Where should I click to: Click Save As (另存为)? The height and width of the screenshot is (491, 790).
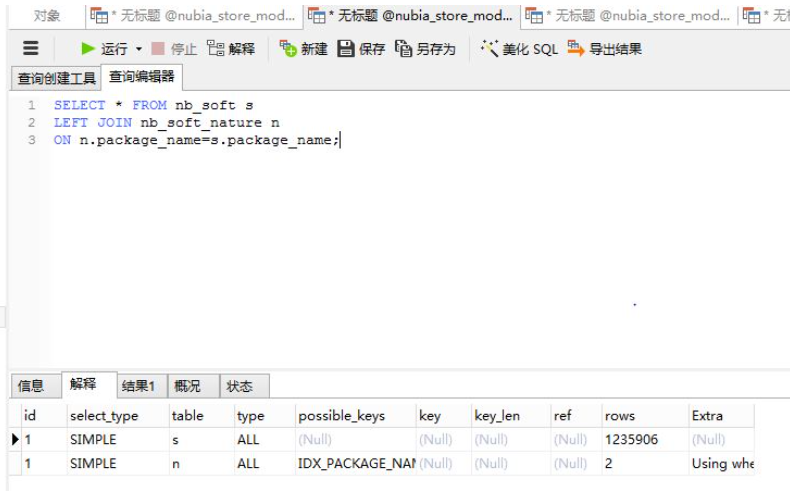point(425,49)
